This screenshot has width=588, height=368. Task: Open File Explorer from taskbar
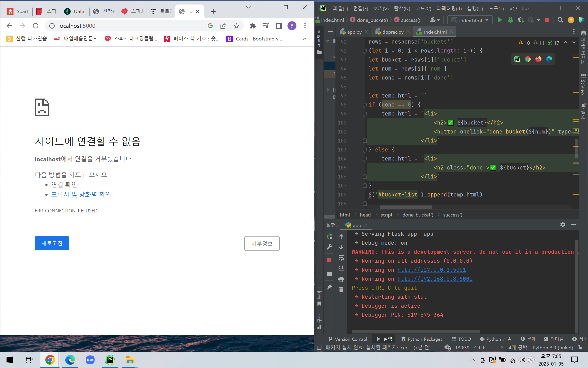point(130,360)
